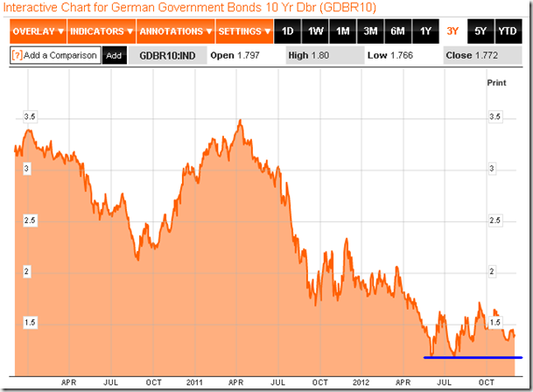533x392 pixels.
Task: Select the 6M time range
Action: coord(397,31)
